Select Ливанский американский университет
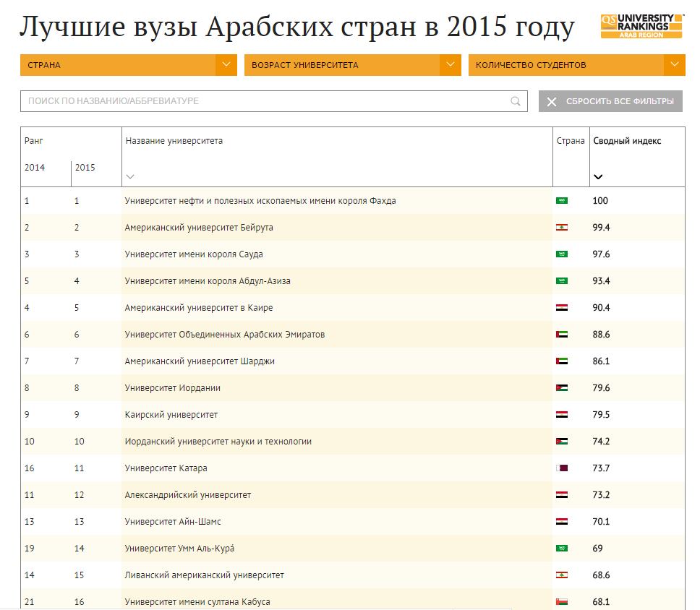The image size is (700, 610). [204, 575]
